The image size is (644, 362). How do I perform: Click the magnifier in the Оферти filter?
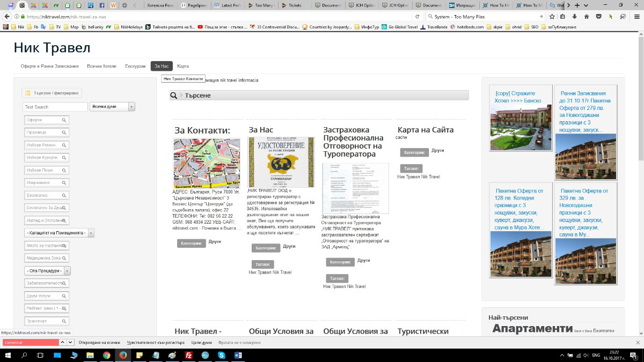(64, 120)
